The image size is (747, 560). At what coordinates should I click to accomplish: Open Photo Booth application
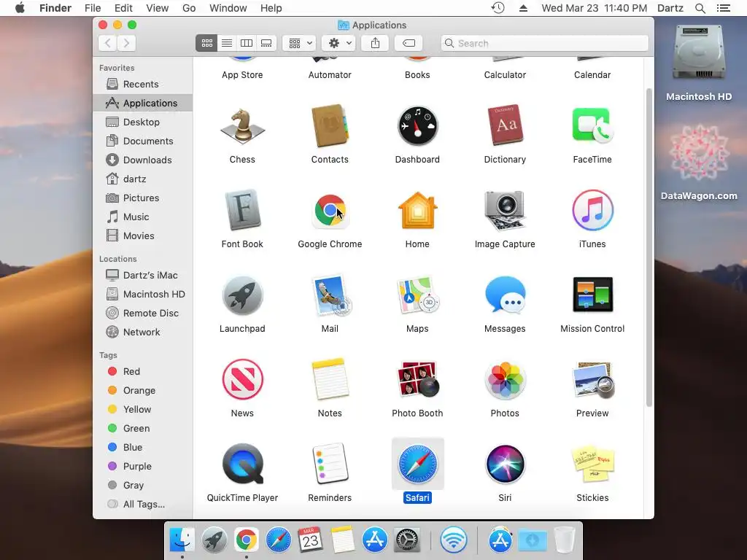(417, 379)
